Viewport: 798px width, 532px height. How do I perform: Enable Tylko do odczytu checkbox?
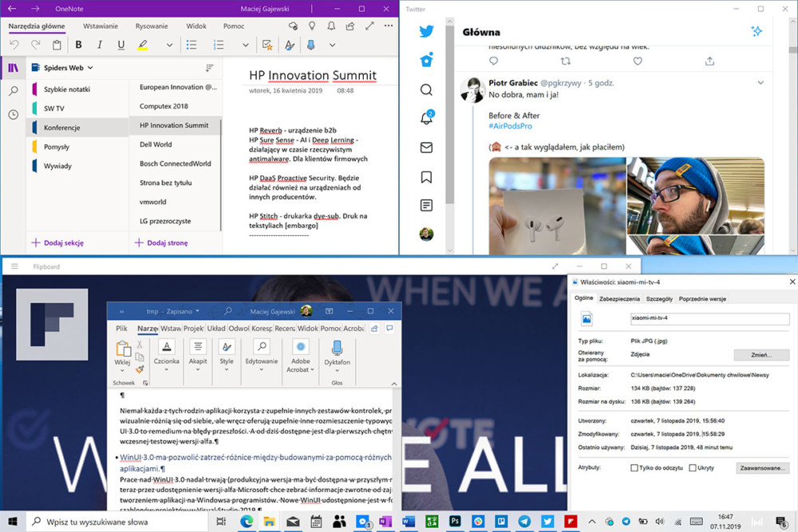(x=634, y=468)
